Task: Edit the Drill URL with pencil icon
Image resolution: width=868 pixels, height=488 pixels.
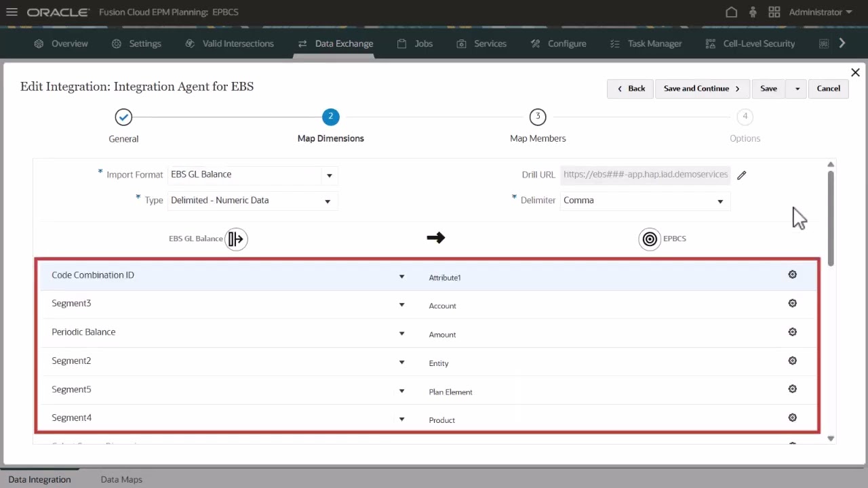Action: [x=741, y=175]
